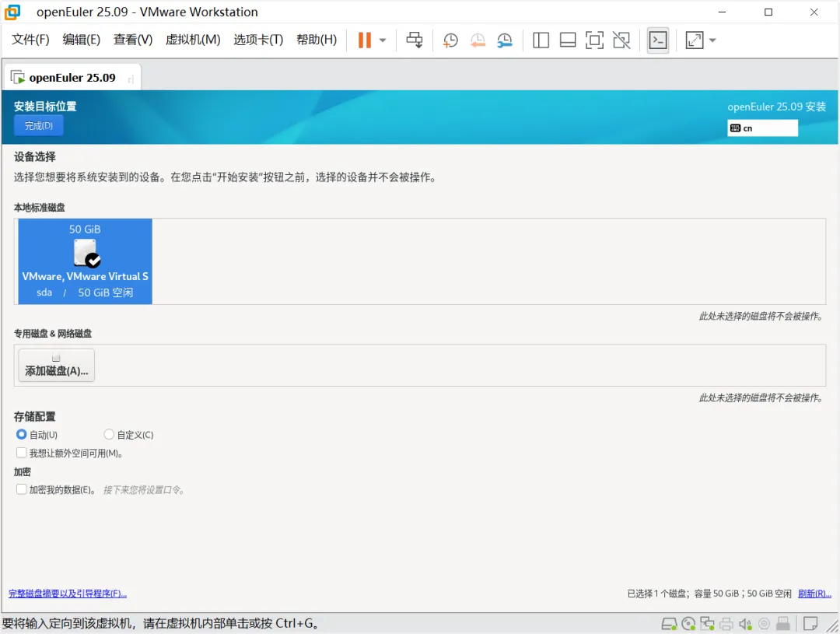Screen dimensions: 840x634
Task: Select the 50 GiB VMware Virtual S disk
Action: click(86, 261)
